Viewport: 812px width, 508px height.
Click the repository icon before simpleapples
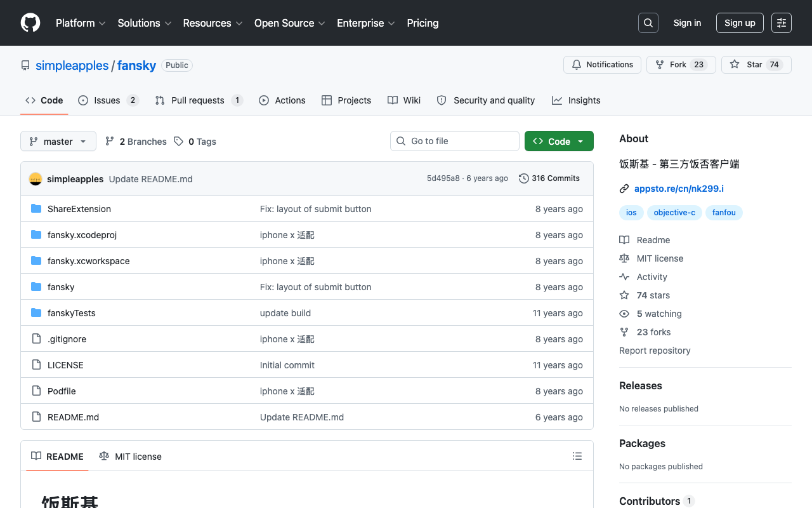point(25,65)
